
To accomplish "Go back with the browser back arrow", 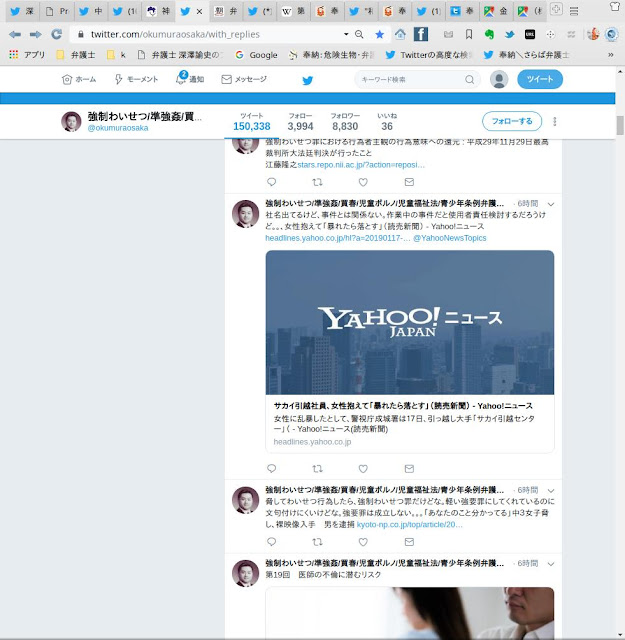I will pos(15,34).
